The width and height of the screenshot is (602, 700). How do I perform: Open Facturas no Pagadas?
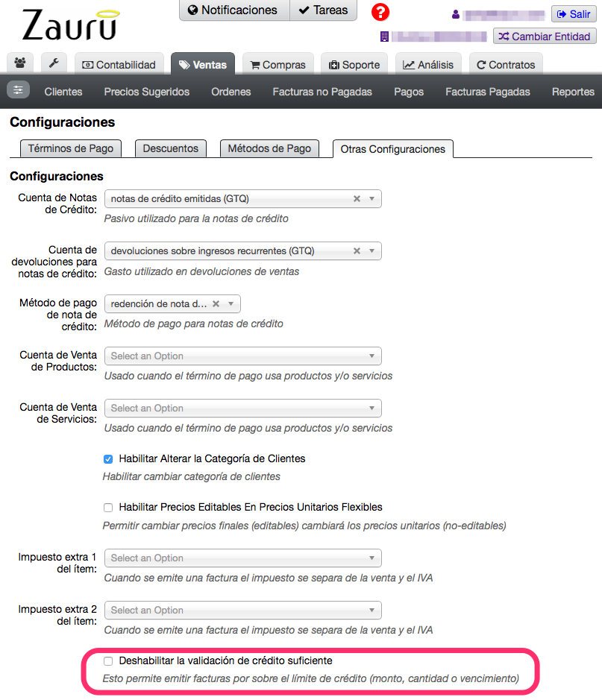322,92
